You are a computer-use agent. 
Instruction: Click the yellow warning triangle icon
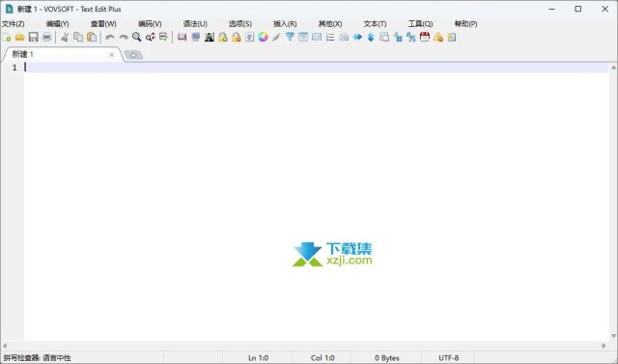tap(438, 38)
